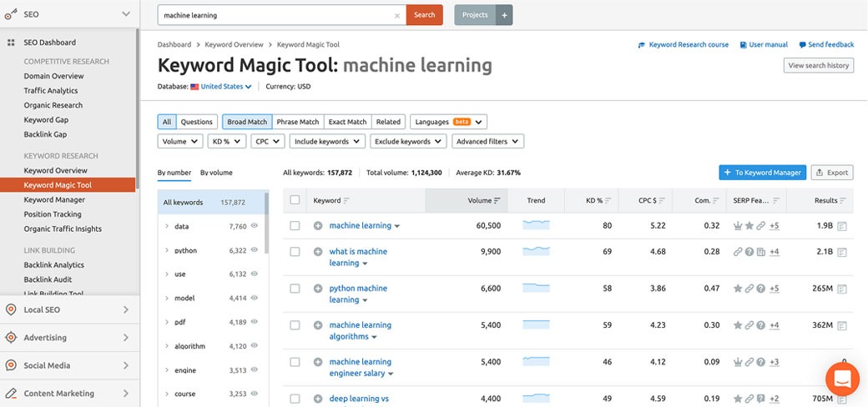Sort by KD % column sort icon
Viewport: 868px width, 407px height.
pyautogui.click(x=608, y=201)
